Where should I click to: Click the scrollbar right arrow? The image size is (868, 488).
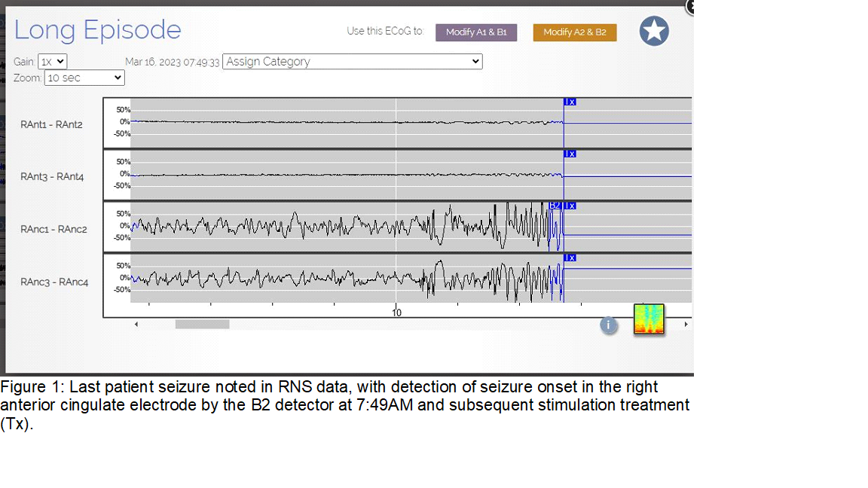pos(686,325)
